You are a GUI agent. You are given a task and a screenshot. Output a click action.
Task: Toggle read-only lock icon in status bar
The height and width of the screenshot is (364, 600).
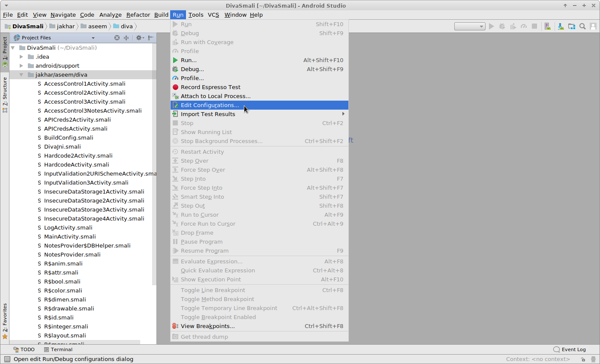[583, 359]
